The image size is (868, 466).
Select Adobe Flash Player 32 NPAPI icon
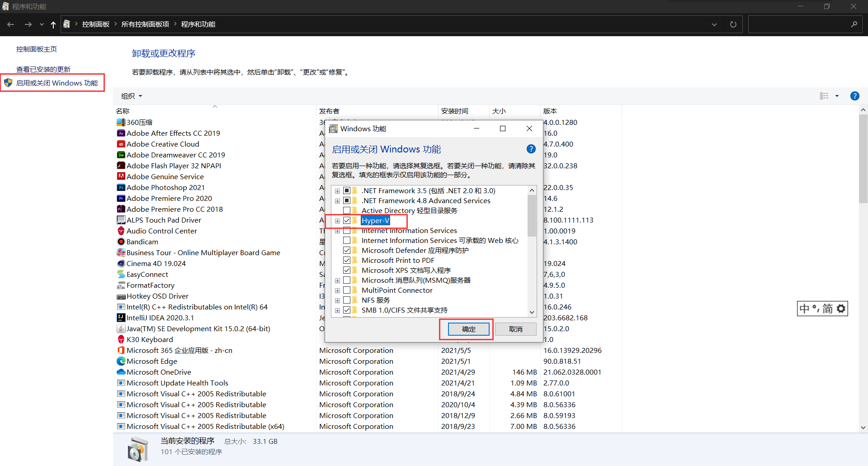pos(121,166)
